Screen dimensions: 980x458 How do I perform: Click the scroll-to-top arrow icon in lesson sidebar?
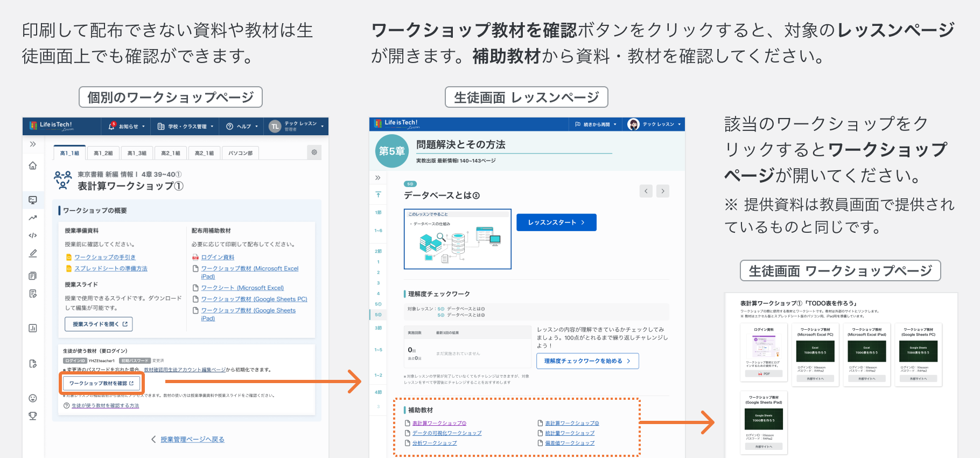[379, 195]
